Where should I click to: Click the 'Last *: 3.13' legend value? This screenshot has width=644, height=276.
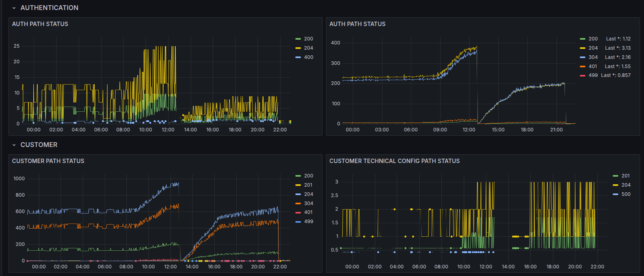tap(618, 48)
